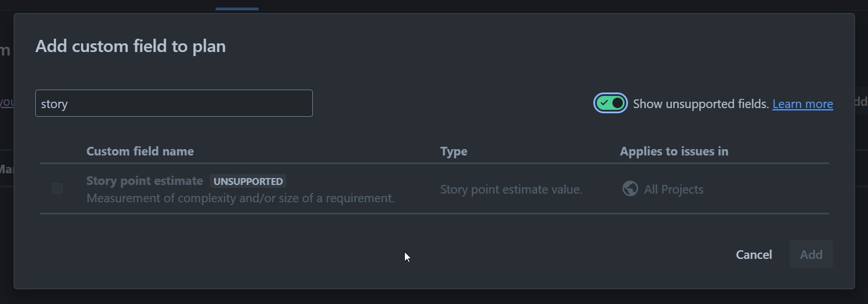Disable the Show unsupported fields toggle
Screen dimensions: 868x304
(611, 103)
